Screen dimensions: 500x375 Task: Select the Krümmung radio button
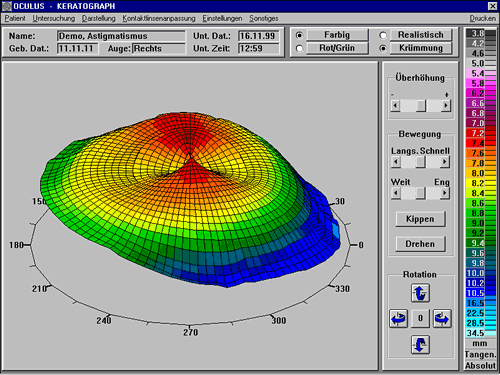coord(383,48)
